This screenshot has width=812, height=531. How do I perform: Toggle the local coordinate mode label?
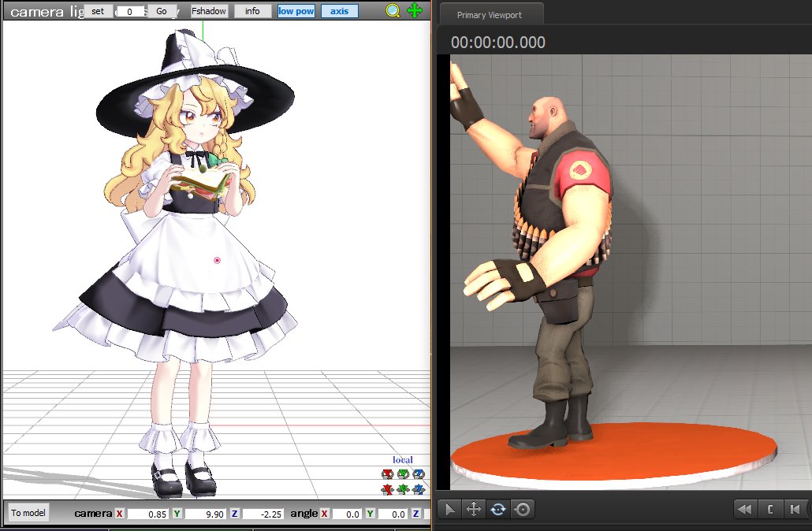(x=402, y=460)
